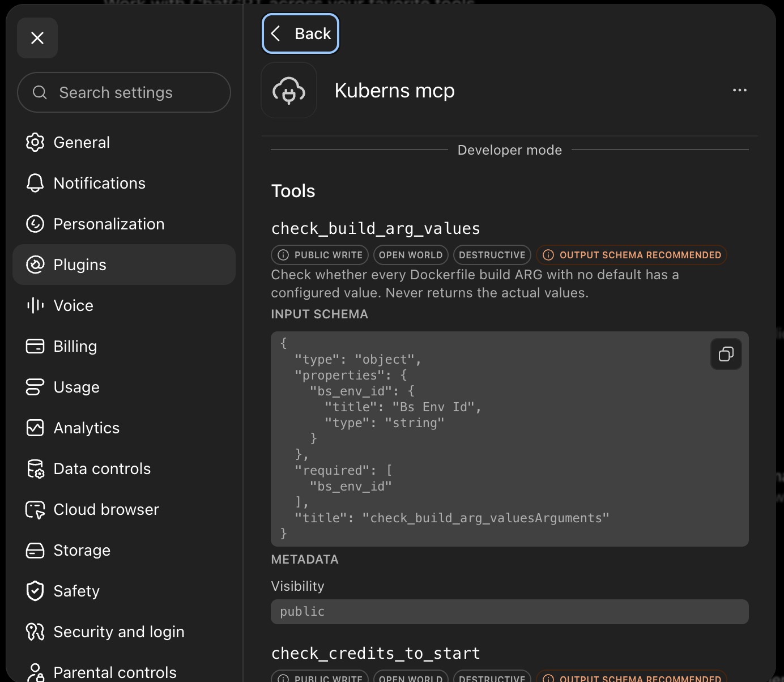Click the Kuberns mcp title
Viewport: 784px width, 682px height.
(395, 91)
